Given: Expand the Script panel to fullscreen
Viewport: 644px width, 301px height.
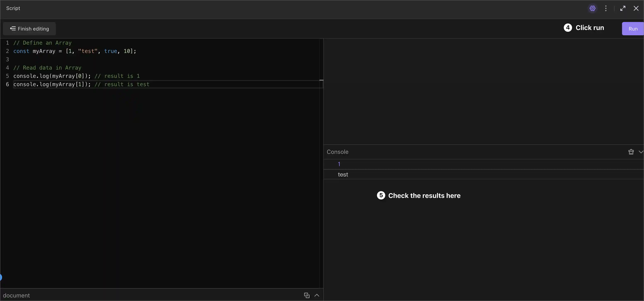Looking at the screenshot, I should 623,8.
